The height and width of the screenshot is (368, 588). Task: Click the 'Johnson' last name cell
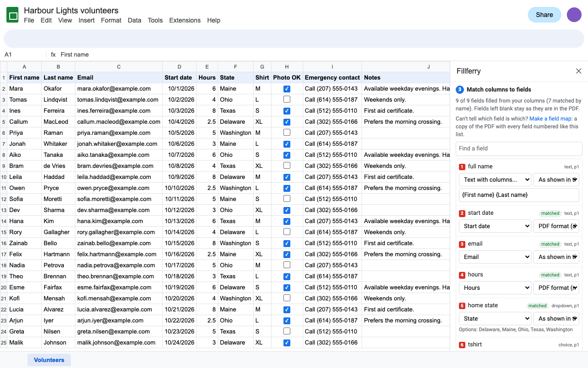pos(58,343)
